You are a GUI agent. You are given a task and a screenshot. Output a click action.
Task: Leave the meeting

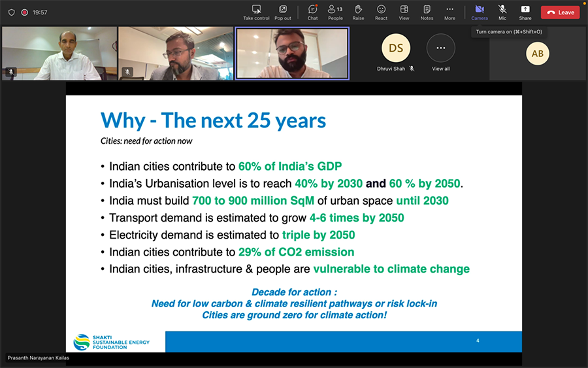pos(561,12)
